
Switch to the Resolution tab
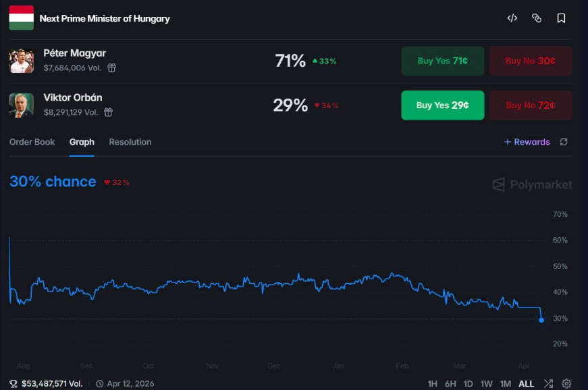click(x=130, y=142)
